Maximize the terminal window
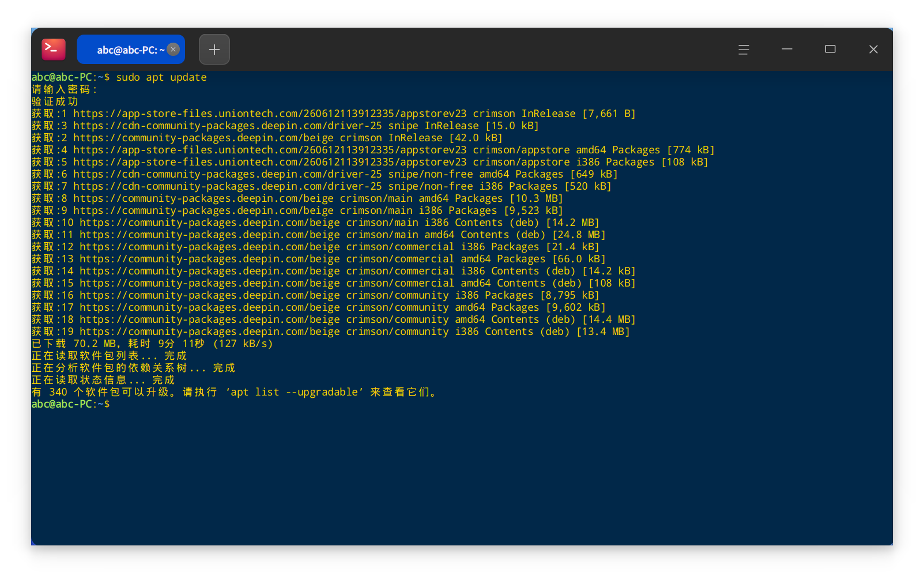This screenshot has height=580, width=924. (830, 50)
